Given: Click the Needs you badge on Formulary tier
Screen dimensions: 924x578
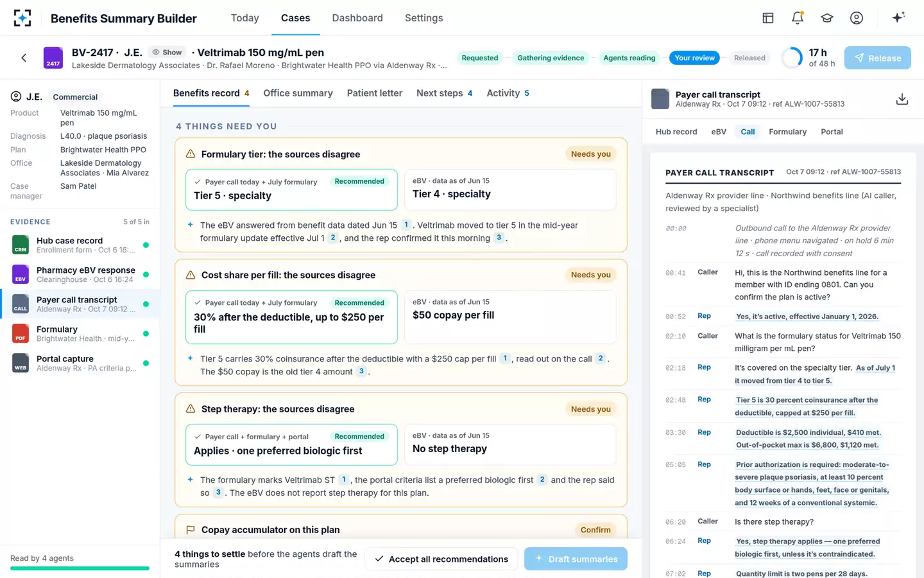Looking at the screenshot, I should tap(591, 154).
